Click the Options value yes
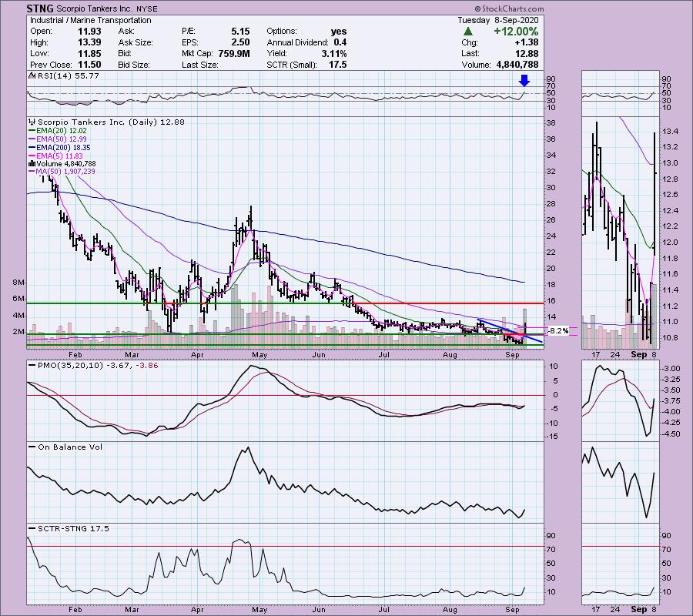Screen dimensions: 693x616 click(x=339, y=32)
